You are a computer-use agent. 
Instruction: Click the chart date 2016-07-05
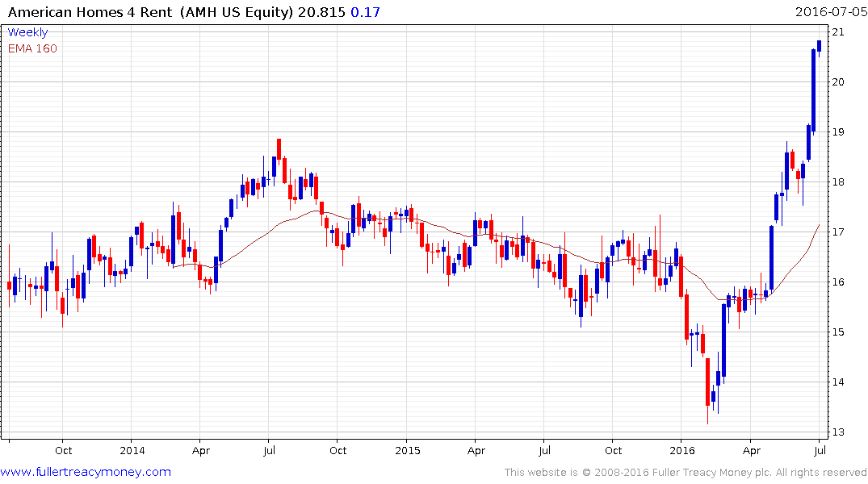click(x=830, y=12)
